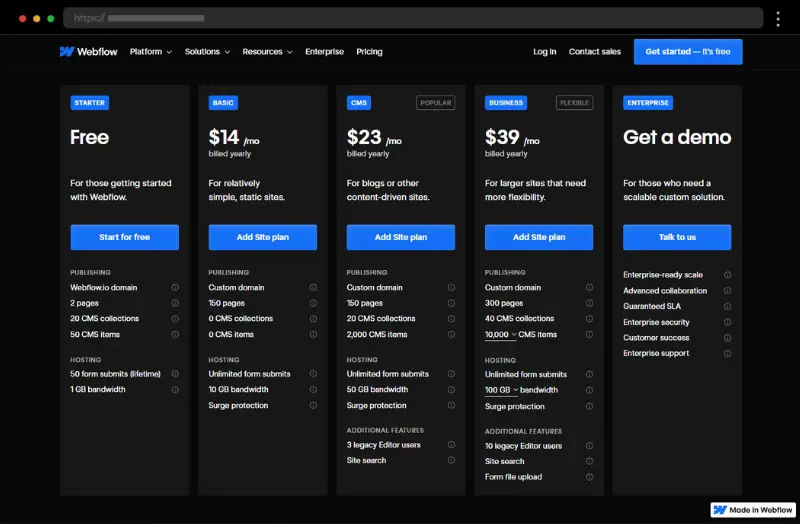Click info icon next to Form file upload
Screen dimensions: 800x524
(589, 478)
